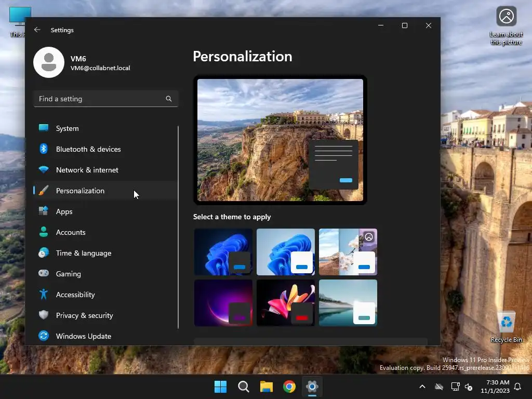Click the Settings gear on the taskbar
The image size is (532, 399).
(x=312, y=387)
